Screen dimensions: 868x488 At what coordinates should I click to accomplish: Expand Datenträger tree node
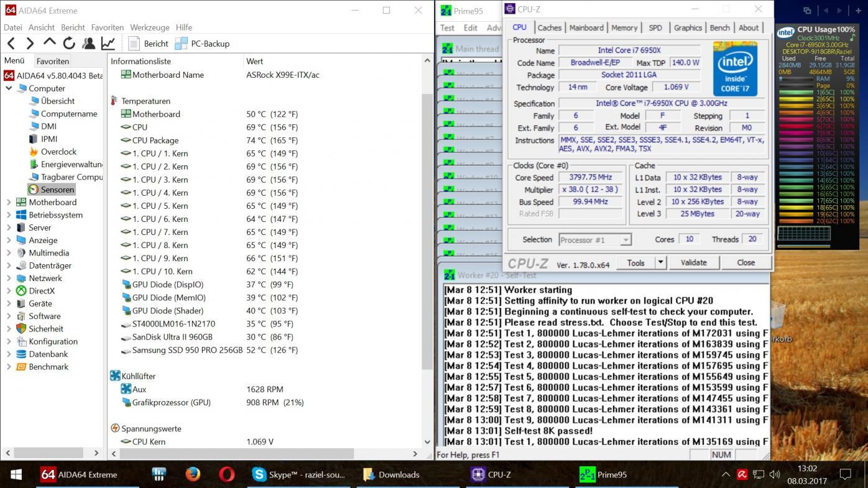point(9,265)
